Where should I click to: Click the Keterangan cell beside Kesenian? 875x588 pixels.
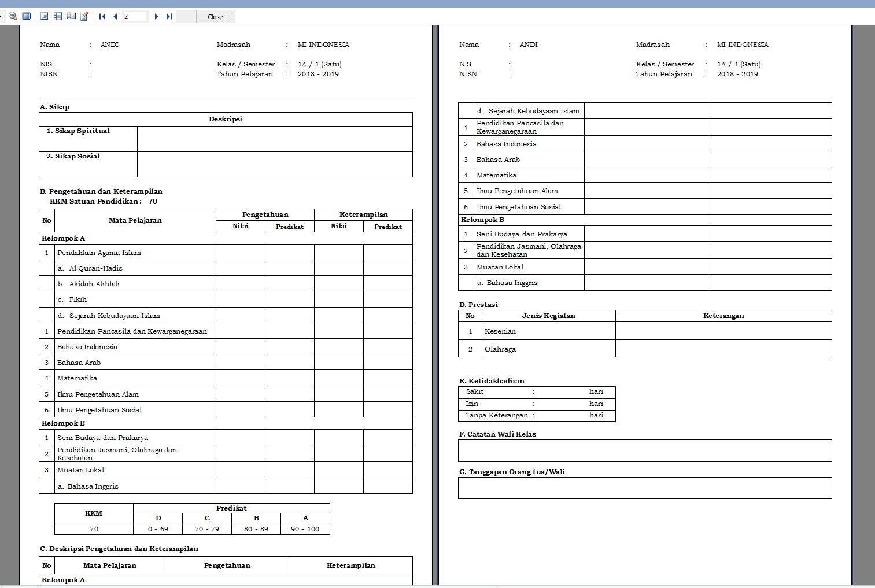723,331
